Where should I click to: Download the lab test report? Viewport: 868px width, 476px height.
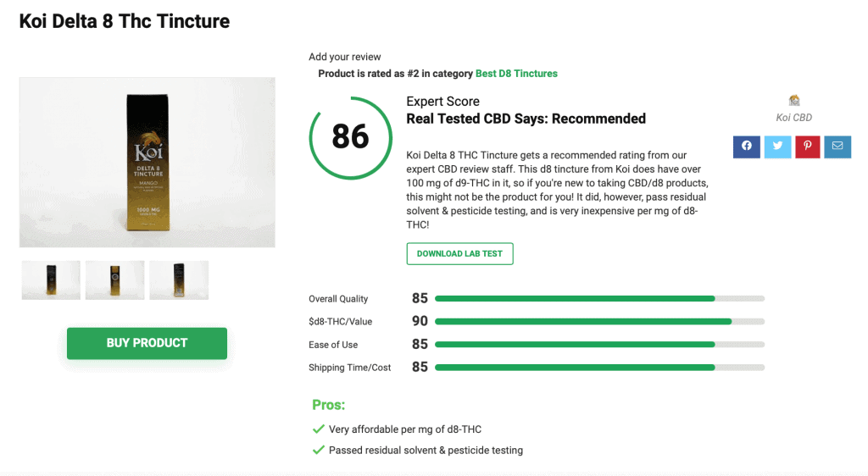click(x=459, y=254)
